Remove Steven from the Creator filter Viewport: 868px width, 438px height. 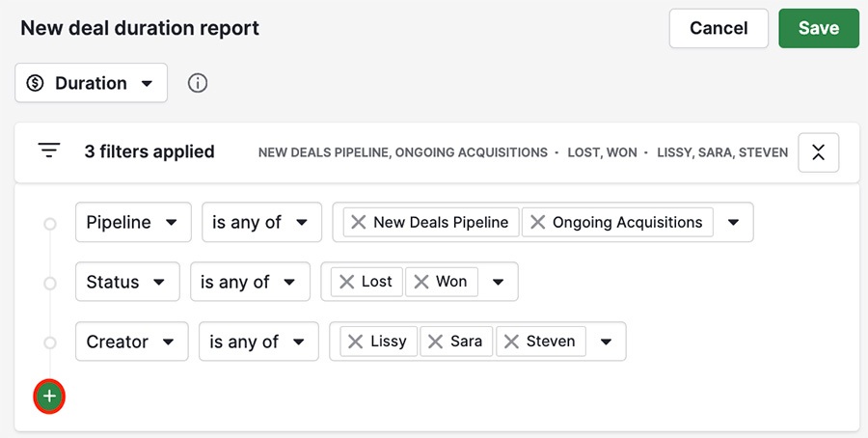(x=511, y=342)
